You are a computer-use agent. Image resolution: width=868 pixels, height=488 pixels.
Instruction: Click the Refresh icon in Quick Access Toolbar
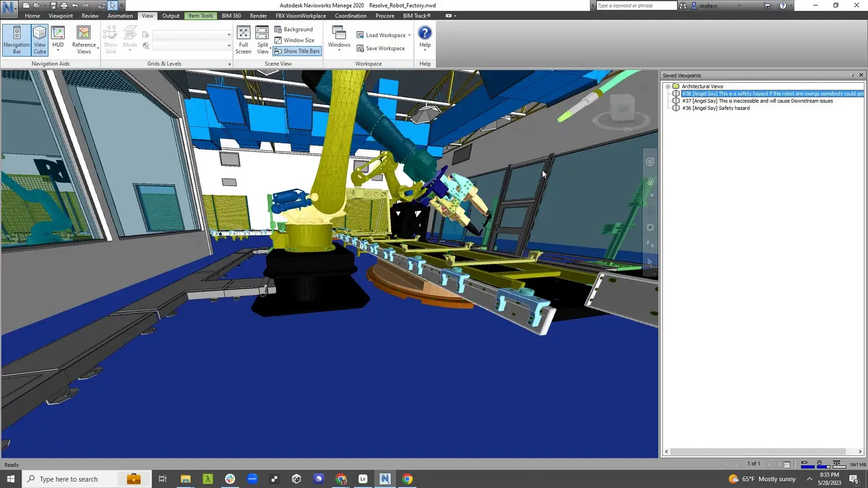pos(102,5)
